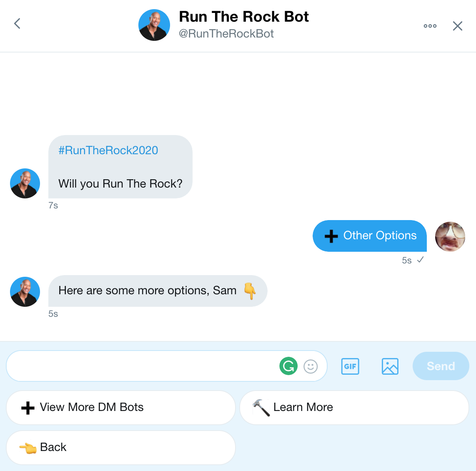
Task: Click the Run The Rock Bot name heading
Action: [244, 17]
